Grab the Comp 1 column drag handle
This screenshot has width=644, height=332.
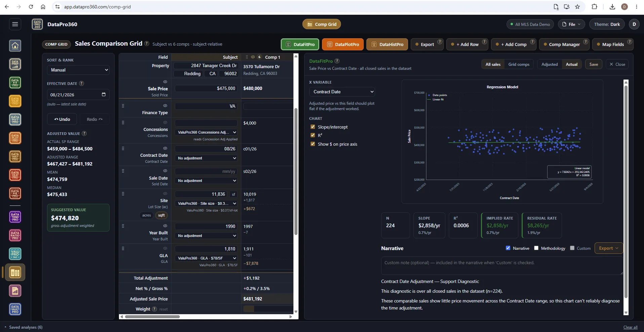tap(247, 57)
